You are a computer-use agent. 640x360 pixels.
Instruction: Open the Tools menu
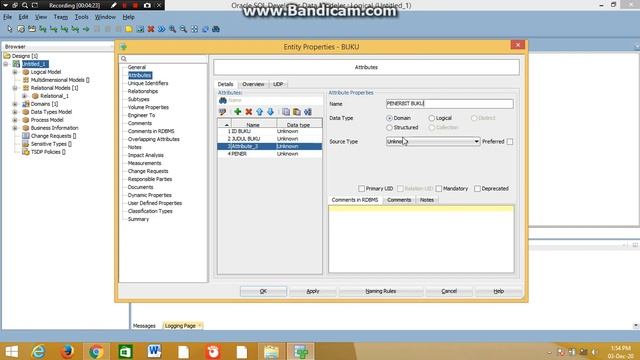81,17
